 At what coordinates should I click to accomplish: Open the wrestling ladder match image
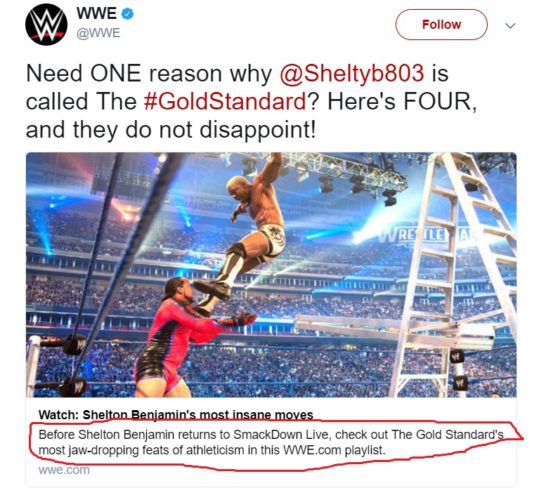click(x=271, y=275)
